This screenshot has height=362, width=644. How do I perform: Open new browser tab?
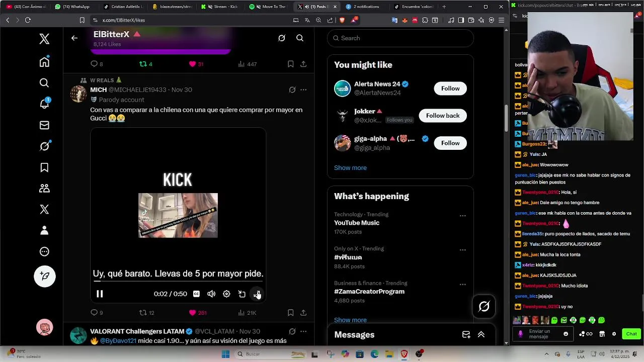click(444, 7)
